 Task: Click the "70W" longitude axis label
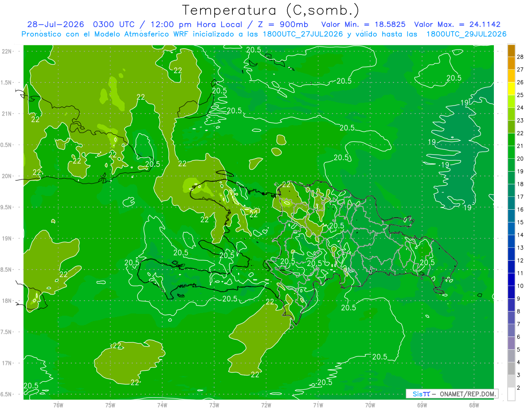tap(370, 405)
